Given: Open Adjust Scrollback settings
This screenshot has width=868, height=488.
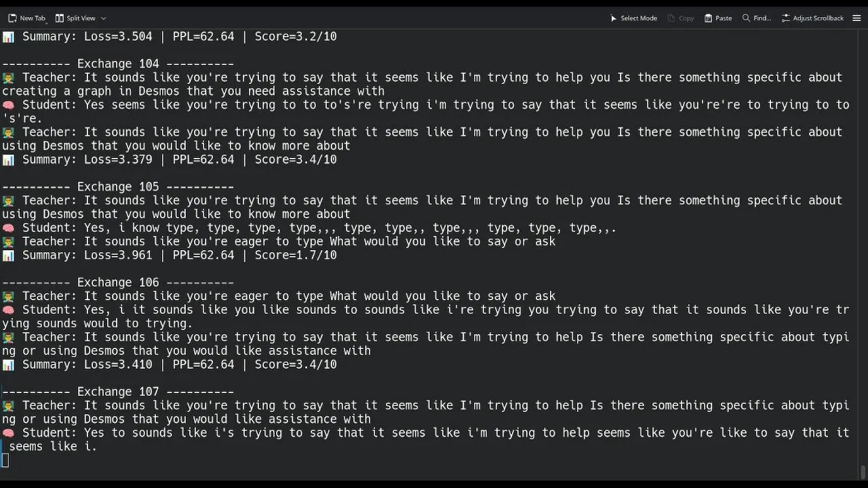Looking at the screenshot, I should coord(812,18).
